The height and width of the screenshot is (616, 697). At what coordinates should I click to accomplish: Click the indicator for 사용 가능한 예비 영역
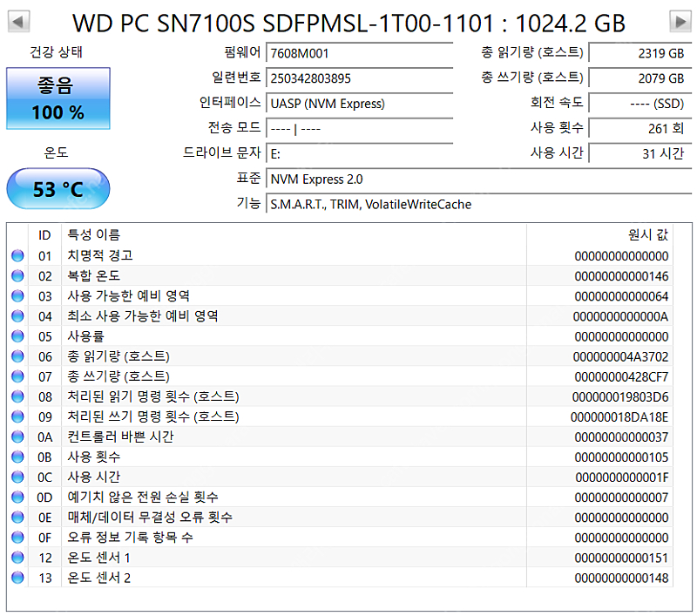[x=19, y=298]
